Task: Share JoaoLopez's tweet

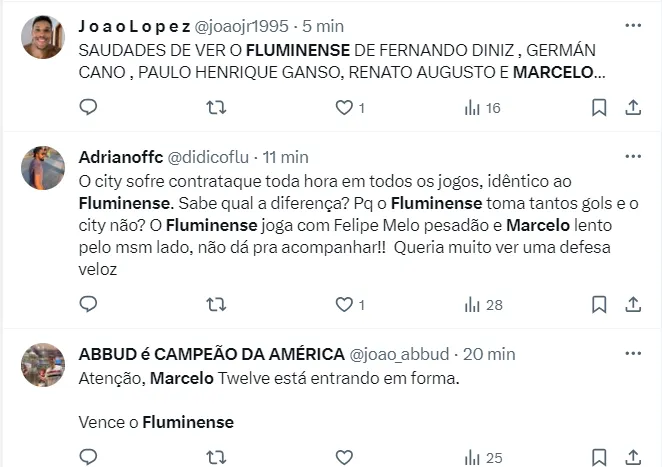Action: coord(632,107)
